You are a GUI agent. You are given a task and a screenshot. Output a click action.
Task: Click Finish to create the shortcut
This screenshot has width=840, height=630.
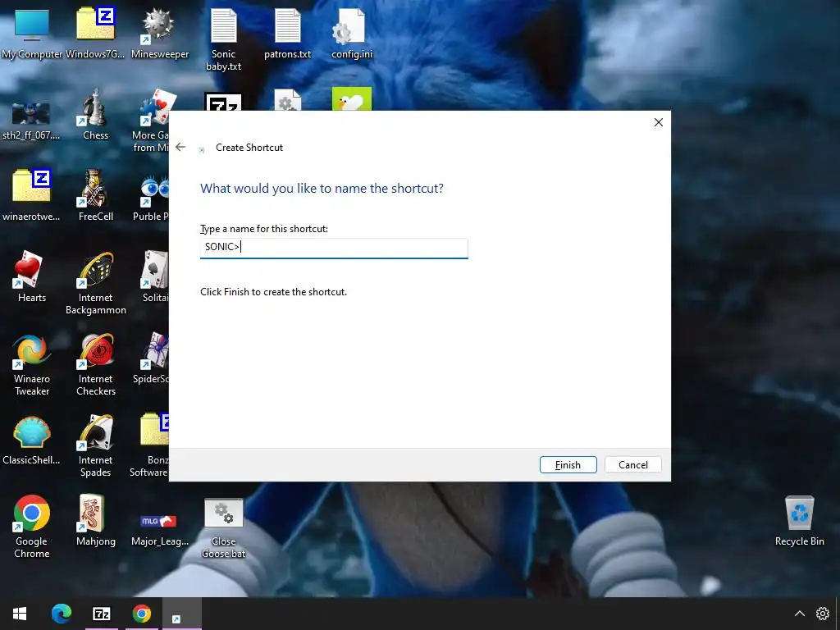pos(568,464)
